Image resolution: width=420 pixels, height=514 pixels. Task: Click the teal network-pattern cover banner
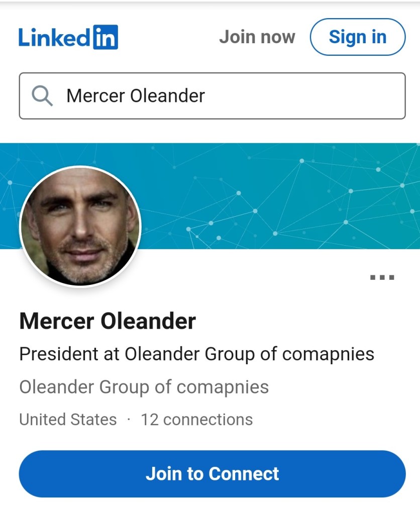pyautogui.click(x=281, y=196)
